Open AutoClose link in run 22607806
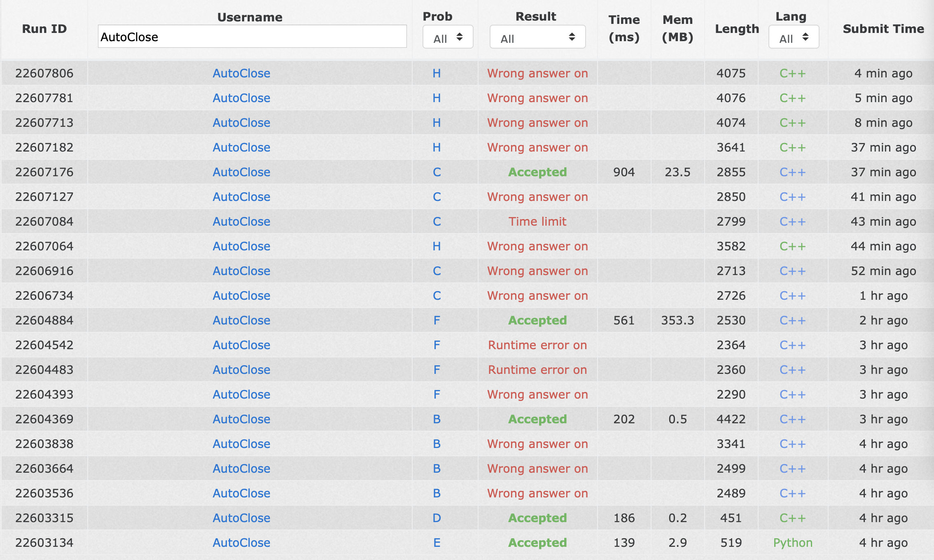 click(241, 73)
